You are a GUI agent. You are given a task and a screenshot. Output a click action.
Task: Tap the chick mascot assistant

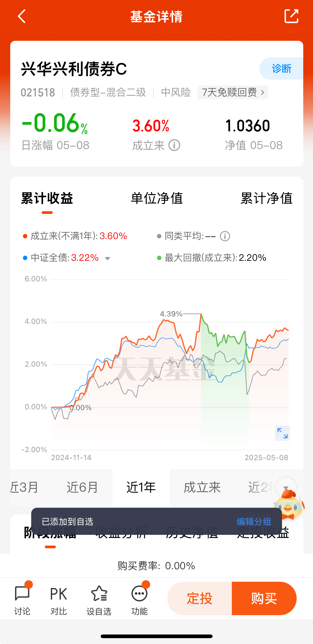(289, 504)
